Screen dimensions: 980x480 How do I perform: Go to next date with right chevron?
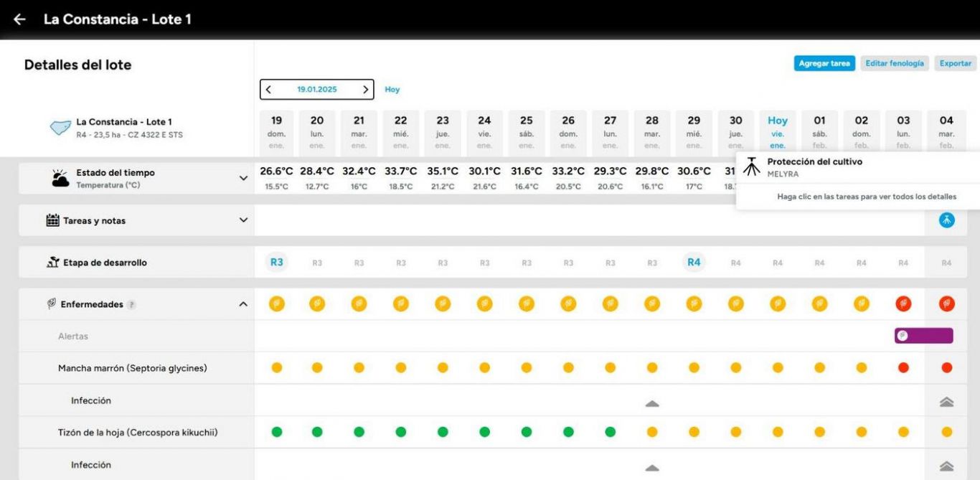point(365,90)
